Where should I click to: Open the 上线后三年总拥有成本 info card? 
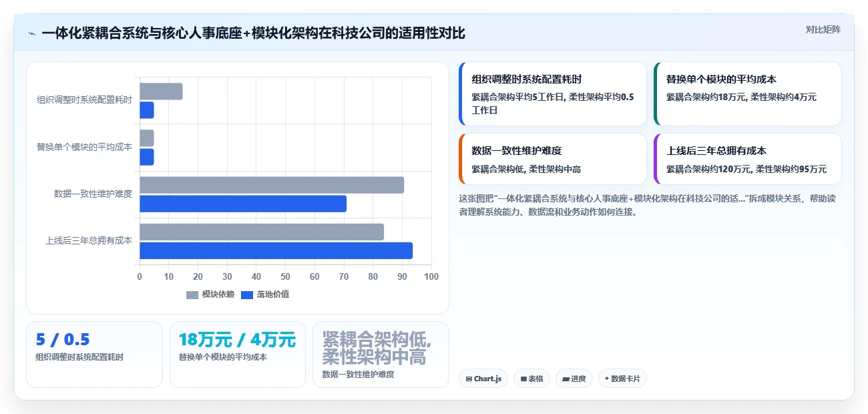tap(748, 159)
